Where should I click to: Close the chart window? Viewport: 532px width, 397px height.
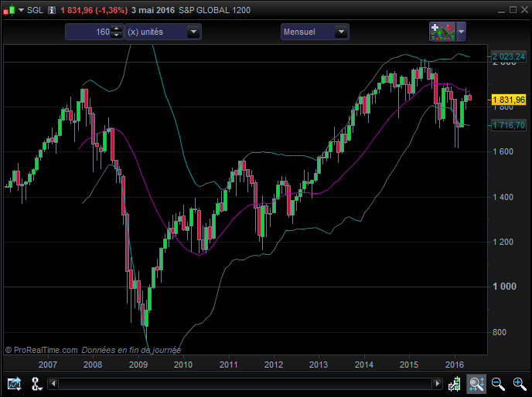tap(524, 10)
